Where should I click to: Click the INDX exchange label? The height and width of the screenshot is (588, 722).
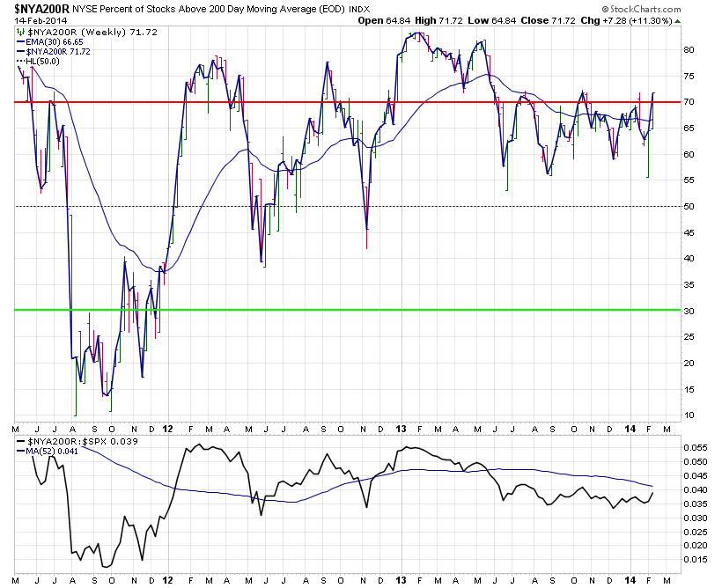(359, 9)
